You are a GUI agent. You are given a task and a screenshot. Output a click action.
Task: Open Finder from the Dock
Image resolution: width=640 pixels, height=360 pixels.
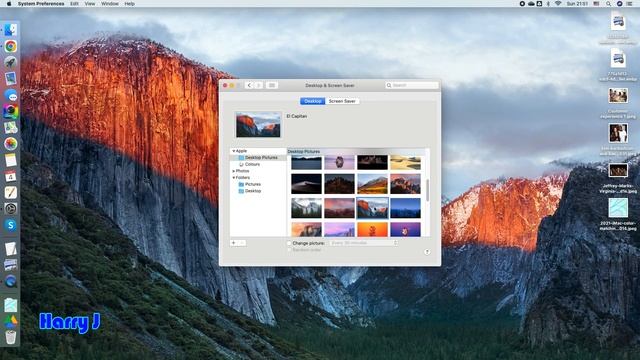[11, 29]
